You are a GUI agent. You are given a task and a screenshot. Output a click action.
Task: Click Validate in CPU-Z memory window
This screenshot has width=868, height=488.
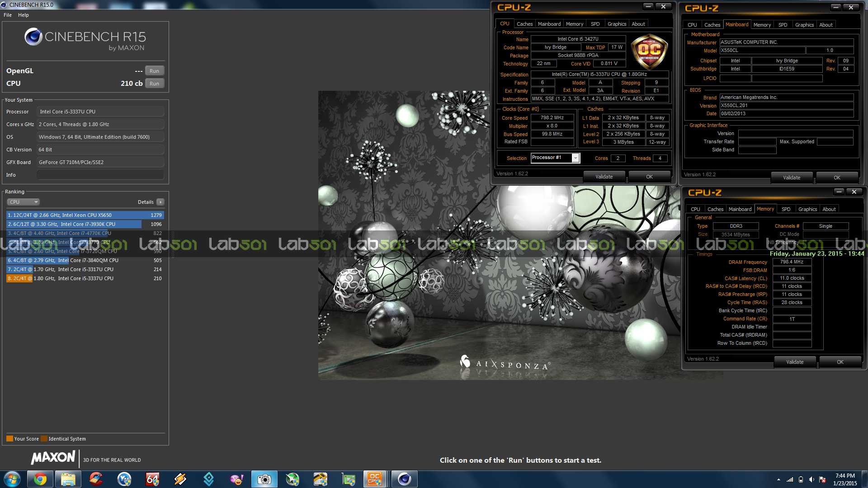click(x=795, y=362)
